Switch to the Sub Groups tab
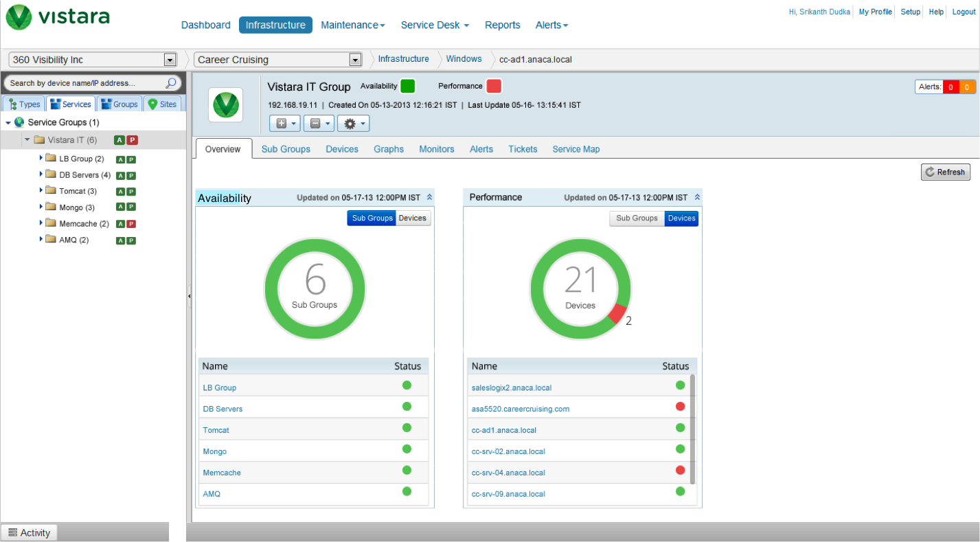This screenshot has height=542, width=980. coord(286,149)
